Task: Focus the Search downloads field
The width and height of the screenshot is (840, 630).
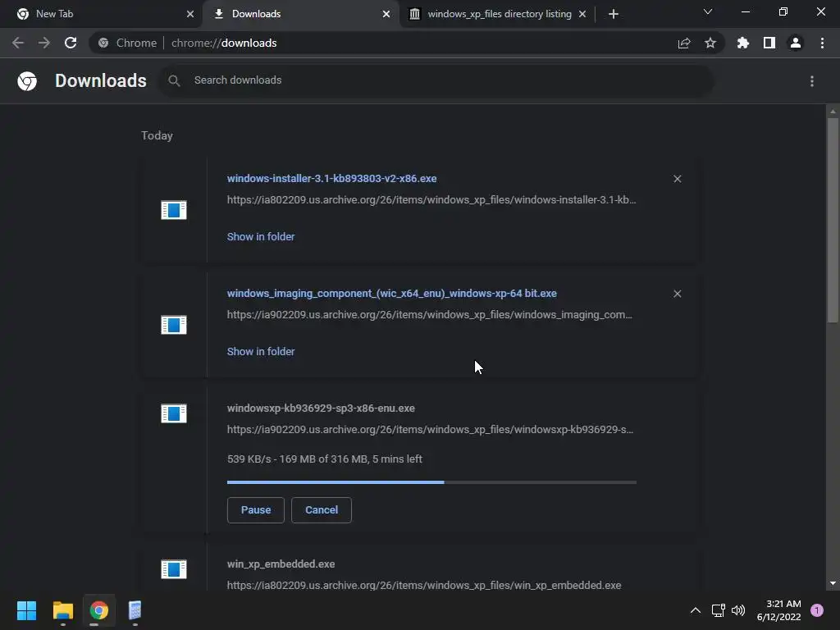Action: point(436,81)
